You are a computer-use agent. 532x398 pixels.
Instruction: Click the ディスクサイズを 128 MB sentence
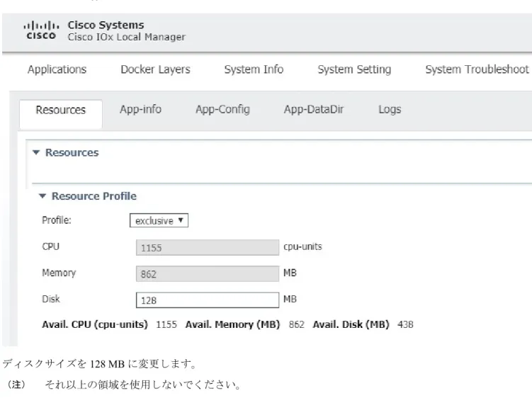(100, 364)
